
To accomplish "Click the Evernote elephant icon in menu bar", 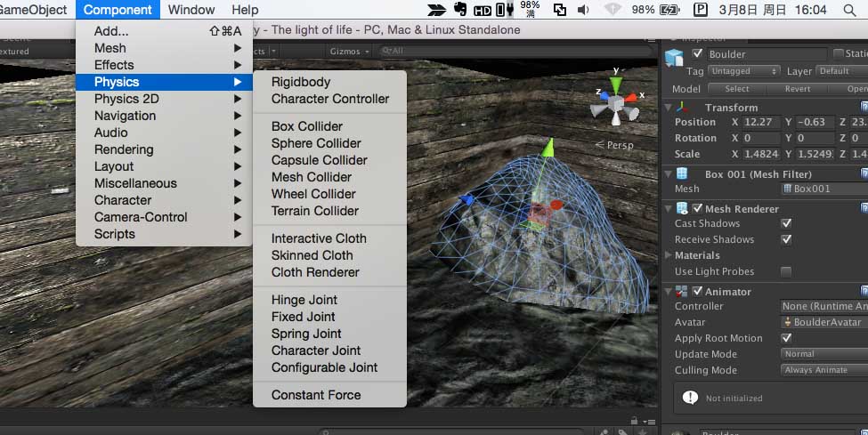I will click(x=460, y=9).
